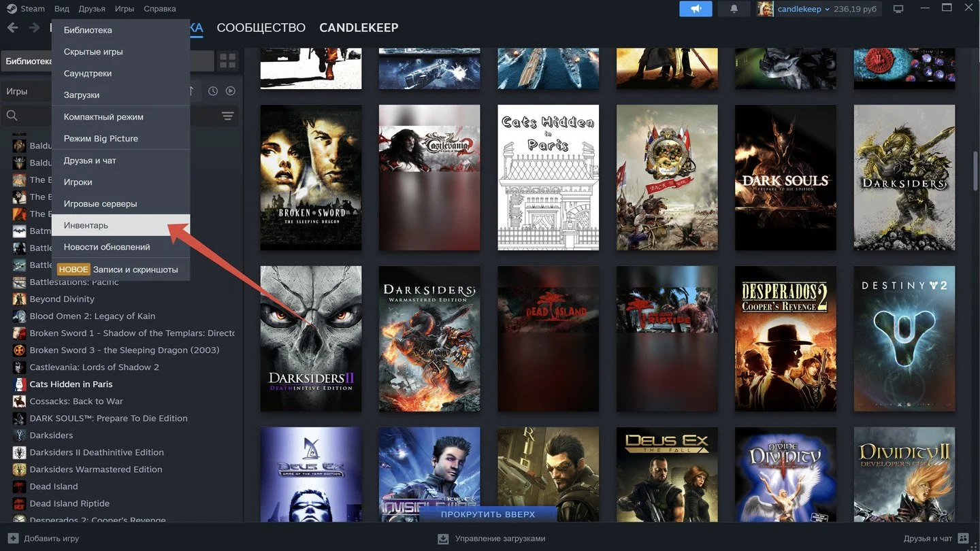
Task: Open Друзья и чат in bottom bar
Action: point(936,538)
